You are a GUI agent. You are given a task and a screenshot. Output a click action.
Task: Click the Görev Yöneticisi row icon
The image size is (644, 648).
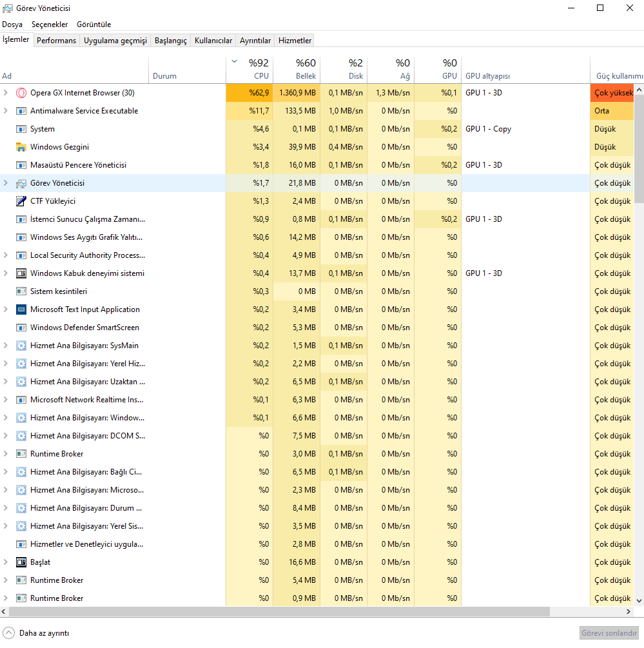coord(21,183)
